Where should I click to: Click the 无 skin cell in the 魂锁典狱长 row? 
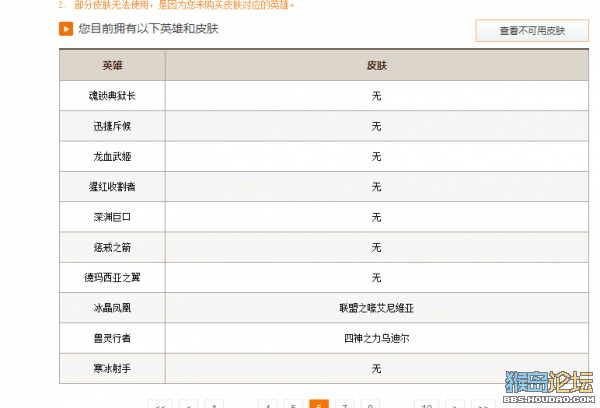(377, 96)
